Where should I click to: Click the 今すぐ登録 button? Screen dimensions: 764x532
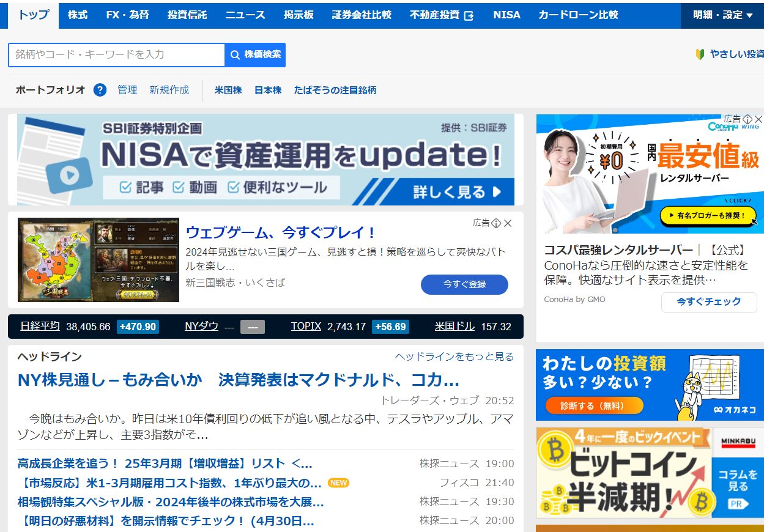pos(464,284)
